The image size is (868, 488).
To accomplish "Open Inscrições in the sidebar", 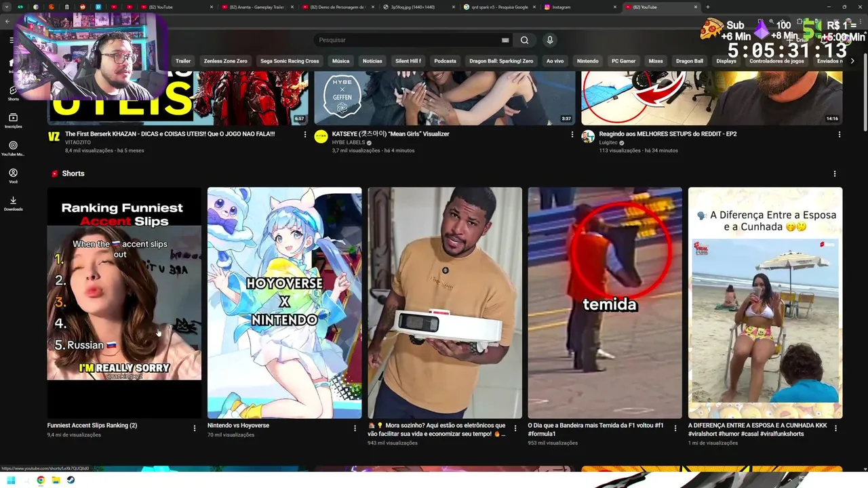I will coord(13,121).
